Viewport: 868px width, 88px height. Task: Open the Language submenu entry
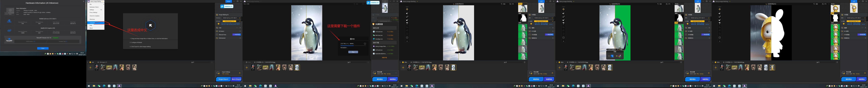pyautogui.click(x=92, y=23)
